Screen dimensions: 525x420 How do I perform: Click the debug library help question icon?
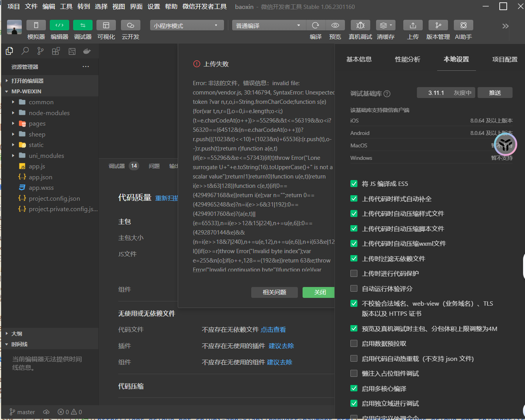pyautogui.click(x=387, y=94)
